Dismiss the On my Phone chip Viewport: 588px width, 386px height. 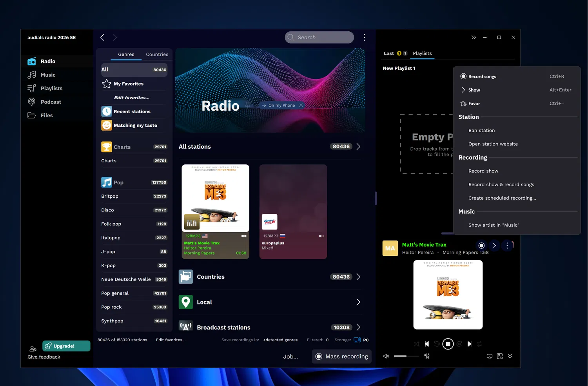tap(301, 105)
